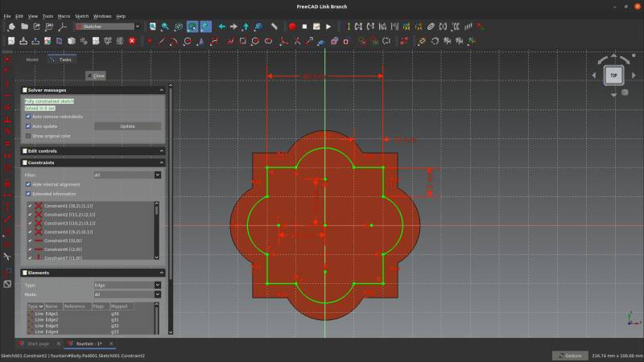
Task: Uncheck Constraint2 in the constraints list
Action: (x=30, y=215)
